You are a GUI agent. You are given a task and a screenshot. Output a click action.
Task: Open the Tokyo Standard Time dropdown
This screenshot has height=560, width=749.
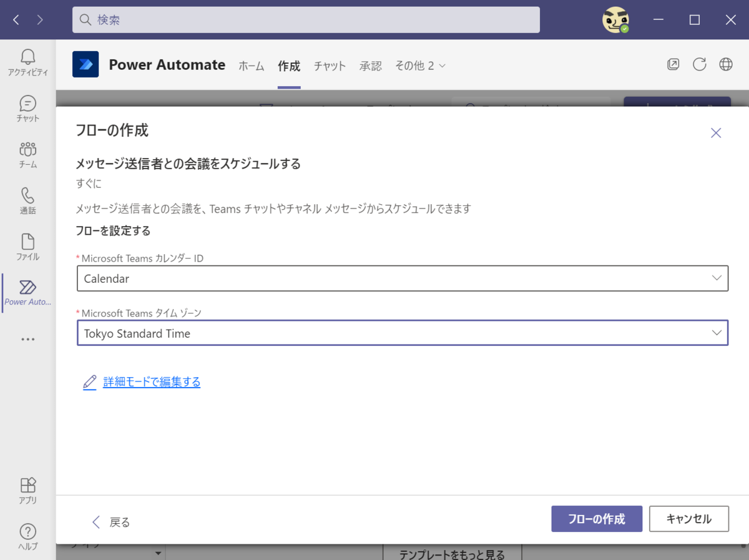403,333
